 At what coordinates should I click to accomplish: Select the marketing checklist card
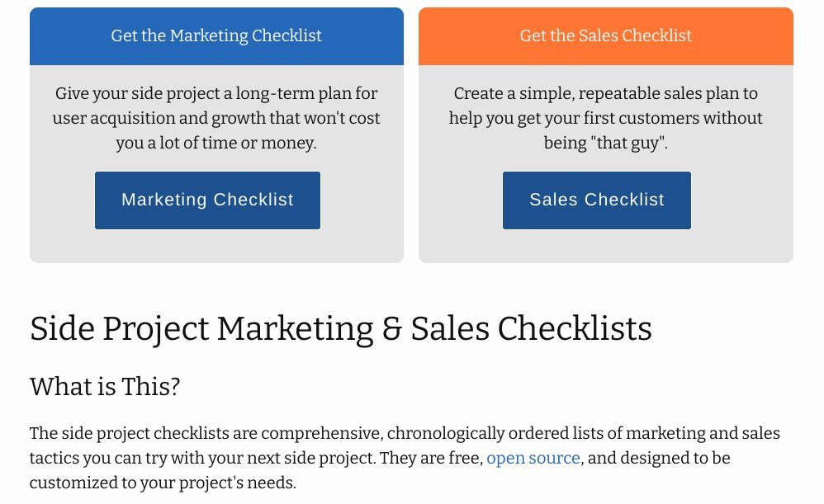(x=216, y=132)
